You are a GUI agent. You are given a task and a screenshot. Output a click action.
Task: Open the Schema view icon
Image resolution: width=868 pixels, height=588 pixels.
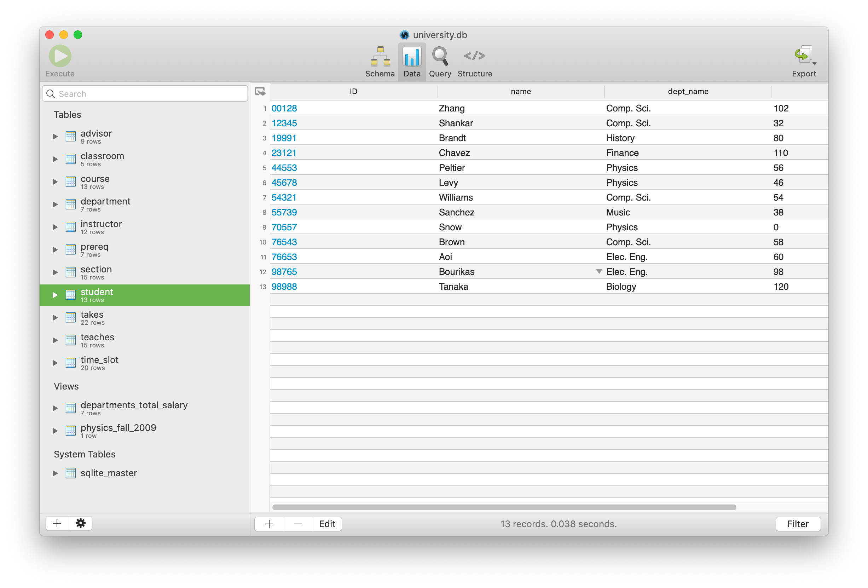click(380, 57)
